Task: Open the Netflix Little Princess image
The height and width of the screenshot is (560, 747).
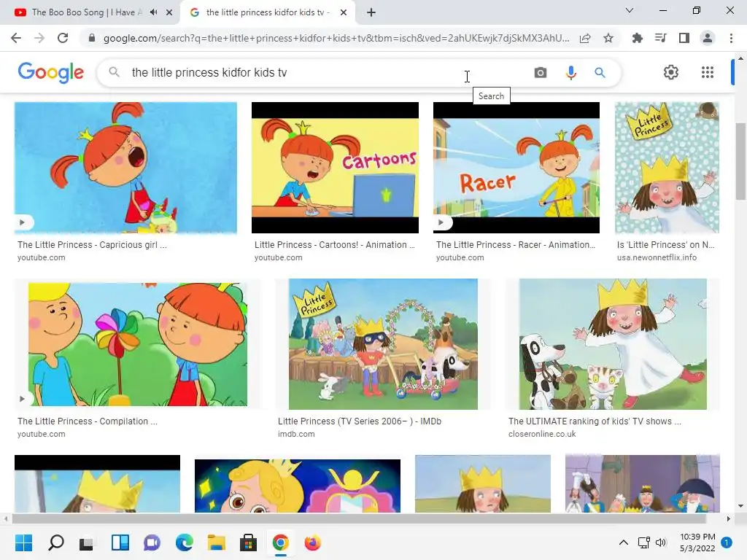Action: click(667, 168)
